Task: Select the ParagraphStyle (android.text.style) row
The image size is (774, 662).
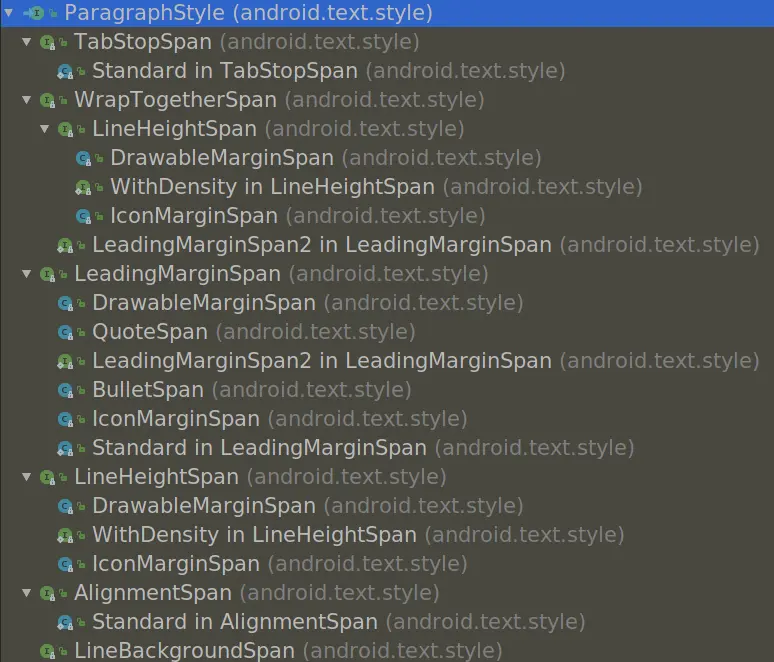Action: (x=387, y=13)
